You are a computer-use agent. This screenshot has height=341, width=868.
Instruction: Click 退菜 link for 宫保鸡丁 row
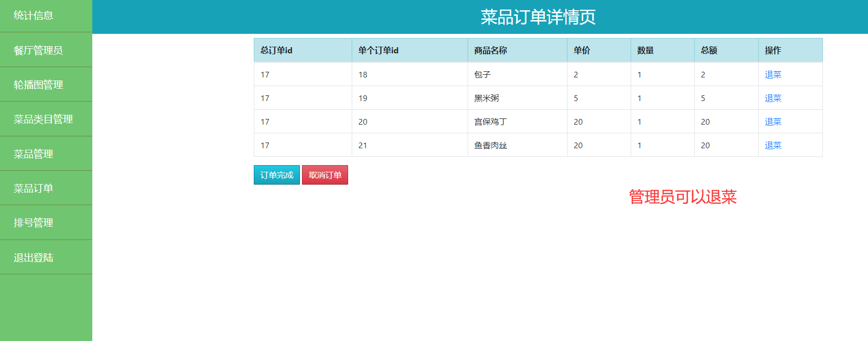(x=773, y=122)
